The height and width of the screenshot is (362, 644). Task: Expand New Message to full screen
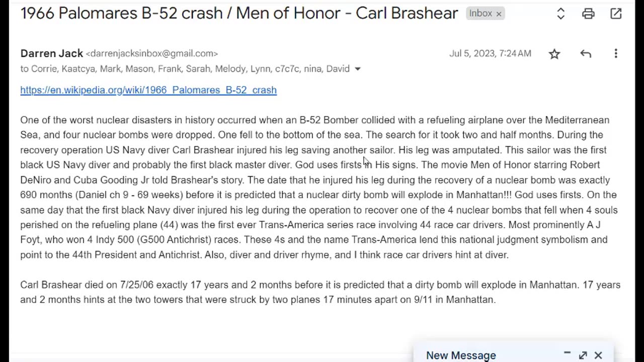[583, 355]
